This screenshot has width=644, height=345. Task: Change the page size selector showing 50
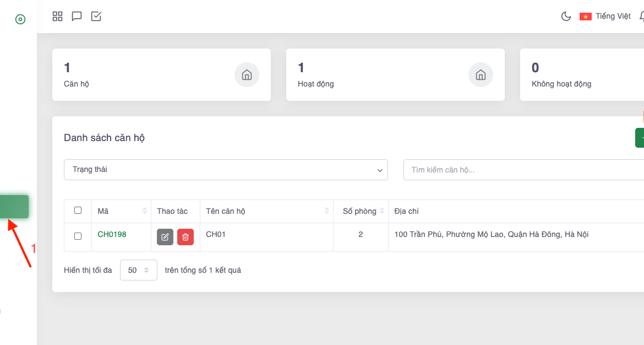(138, 270)
